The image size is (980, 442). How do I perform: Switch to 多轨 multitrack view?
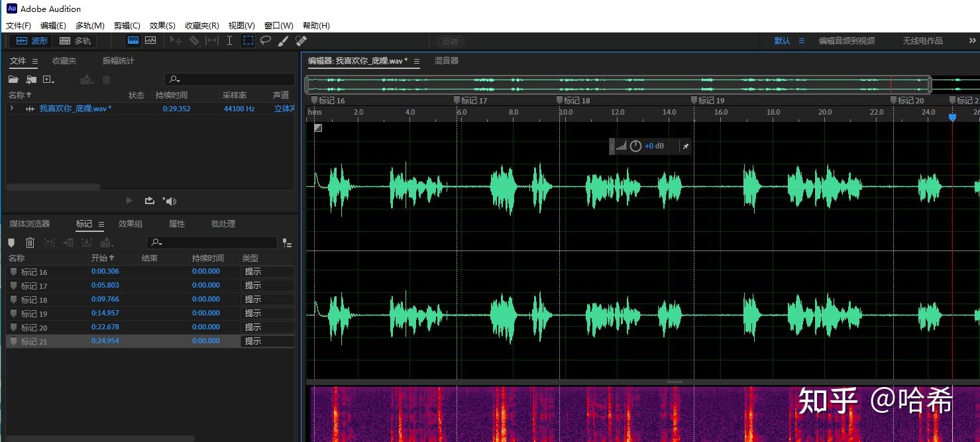click(x=75, y=41)
